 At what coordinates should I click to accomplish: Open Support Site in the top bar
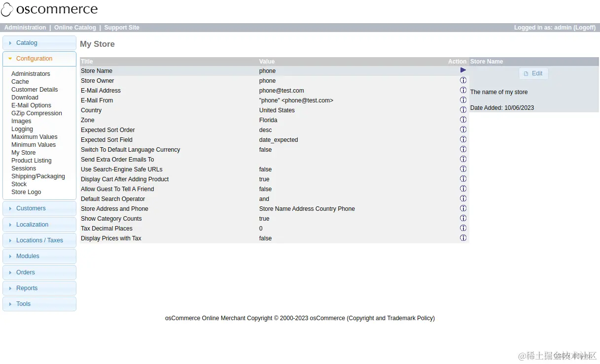coord(122,28)
